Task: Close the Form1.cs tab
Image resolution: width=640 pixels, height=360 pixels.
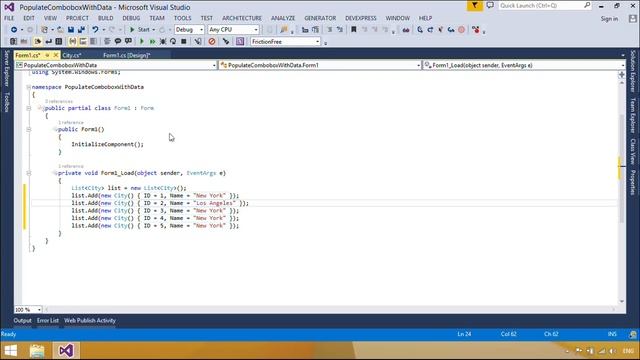Action: point(56,55)
